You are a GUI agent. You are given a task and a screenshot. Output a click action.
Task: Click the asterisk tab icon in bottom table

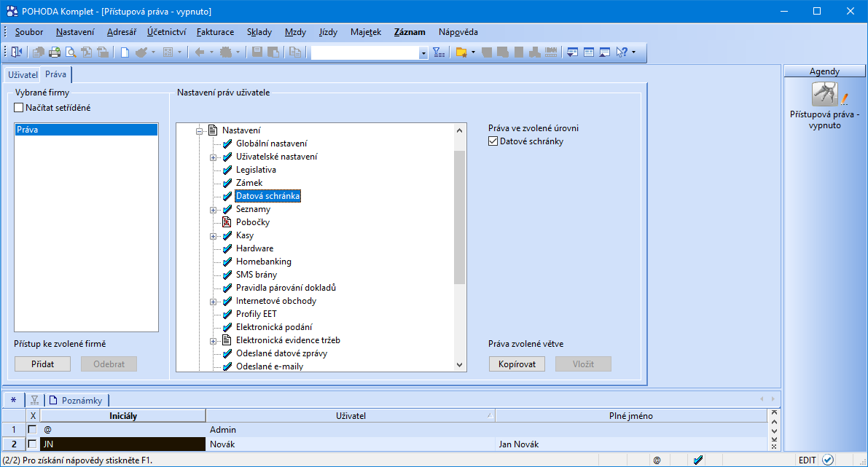click(13, 400)
